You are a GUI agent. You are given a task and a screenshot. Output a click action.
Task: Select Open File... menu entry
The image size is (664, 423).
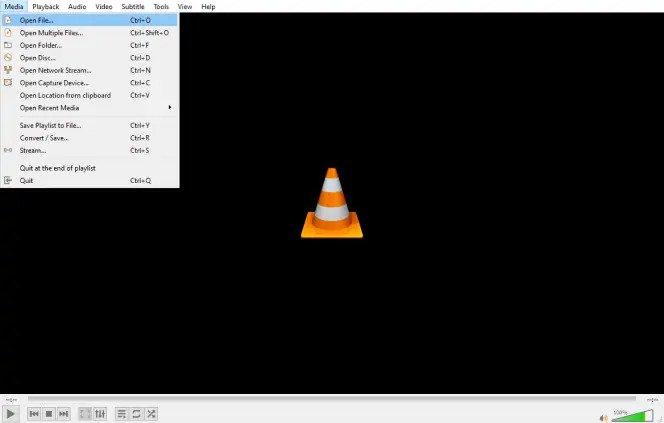[89, 20]
